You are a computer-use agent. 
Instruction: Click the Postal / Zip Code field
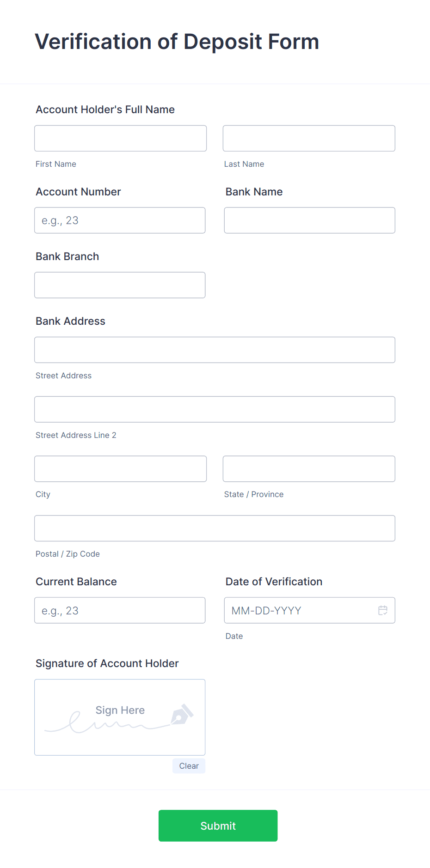tap(215, 528)
